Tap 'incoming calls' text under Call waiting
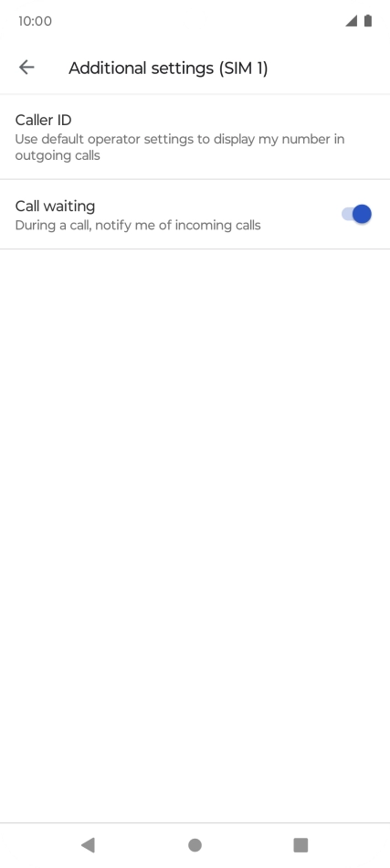 222,226
